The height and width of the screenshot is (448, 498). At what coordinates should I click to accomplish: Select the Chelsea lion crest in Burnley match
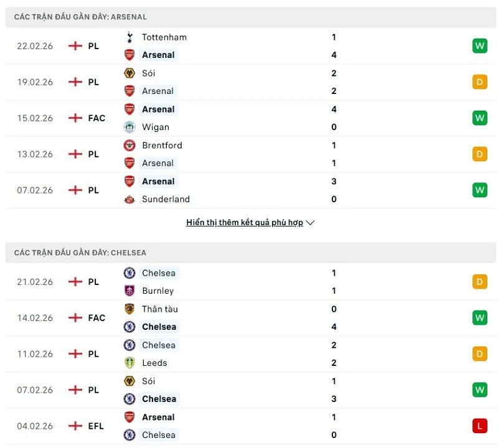[x=130, y=273]
